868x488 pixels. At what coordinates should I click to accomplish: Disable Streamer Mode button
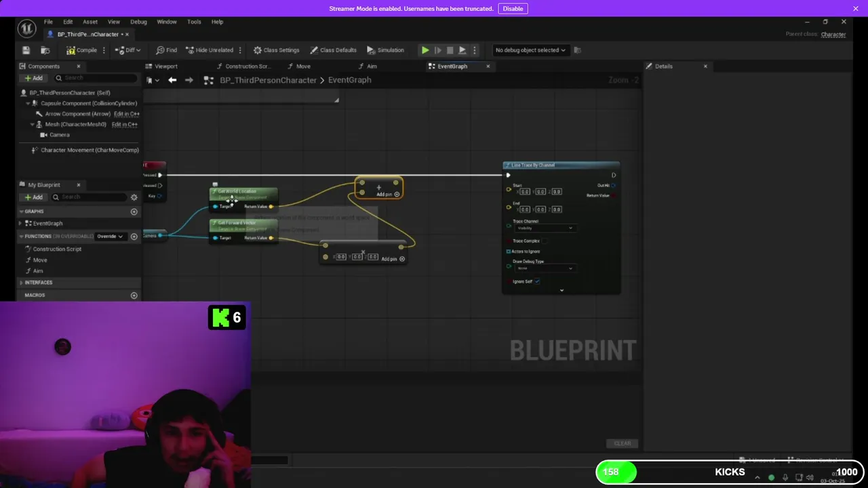click(x=513, y=9)
